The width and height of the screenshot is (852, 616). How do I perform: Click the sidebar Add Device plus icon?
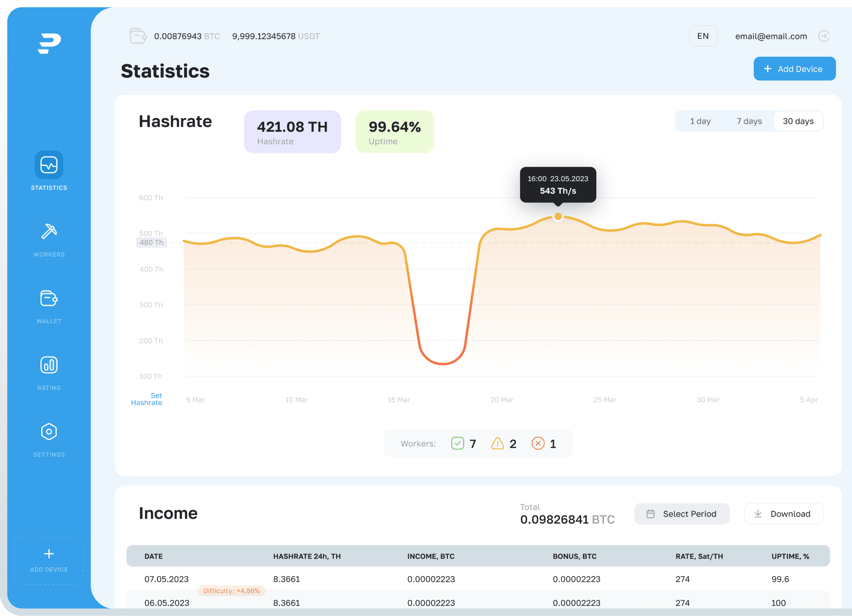(49, 554)
